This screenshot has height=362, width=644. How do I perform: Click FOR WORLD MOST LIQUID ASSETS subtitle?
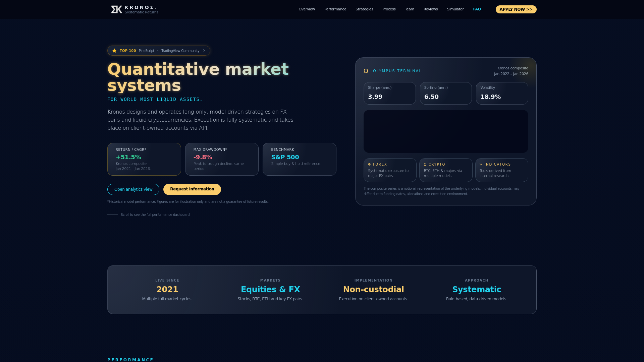coord(155,100)
